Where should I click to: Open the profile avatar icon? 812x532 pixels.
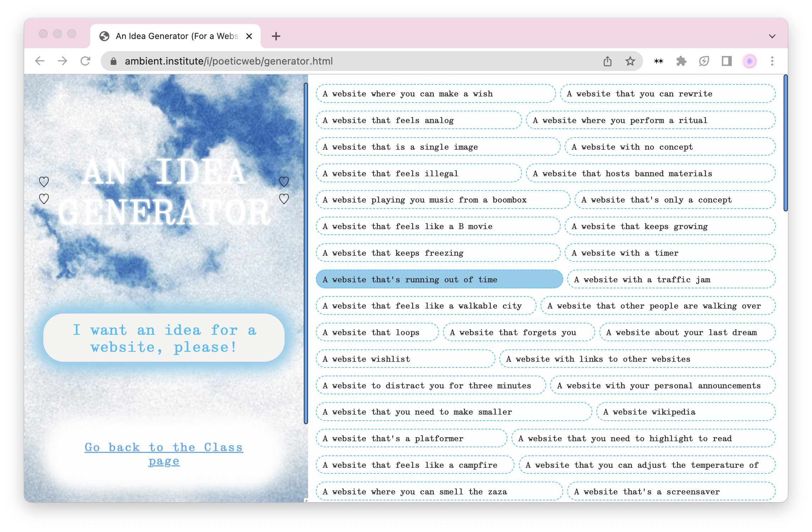pyautogui.click(x=749, y=61)
